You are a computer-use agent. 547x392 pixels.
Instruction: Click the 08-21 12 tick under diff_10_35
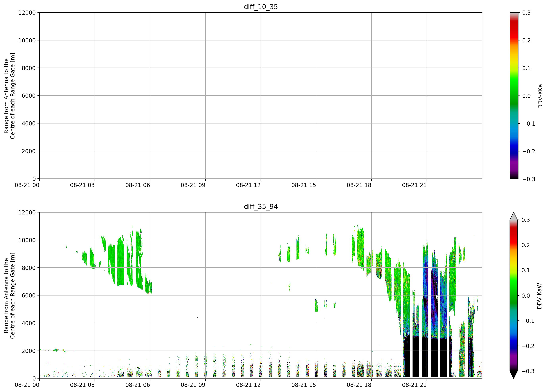click(x=249, y=185)
